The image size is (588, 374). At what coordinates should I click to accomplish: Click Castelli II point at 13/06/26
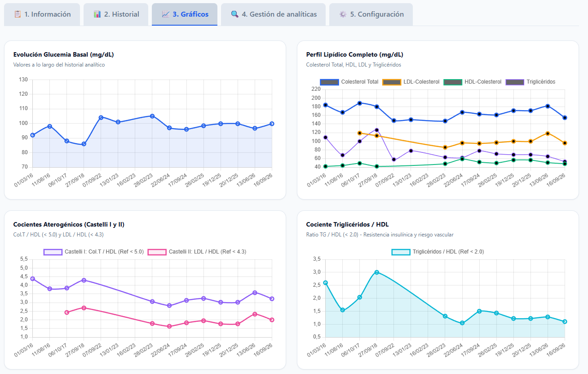tap(255, 314)
